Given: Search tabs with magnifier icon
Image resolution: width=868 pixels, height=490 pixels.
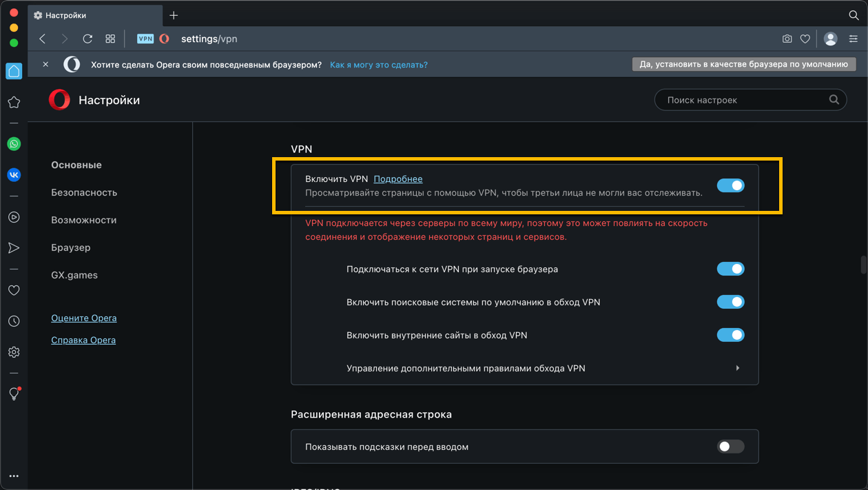Looking at the screenshot, I should [854, 15].
